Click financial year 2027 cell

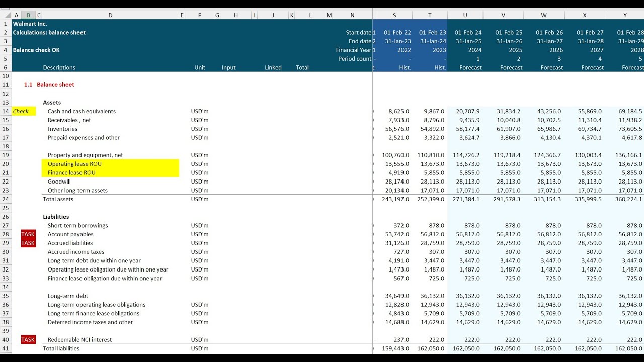(x=597, y=50)
